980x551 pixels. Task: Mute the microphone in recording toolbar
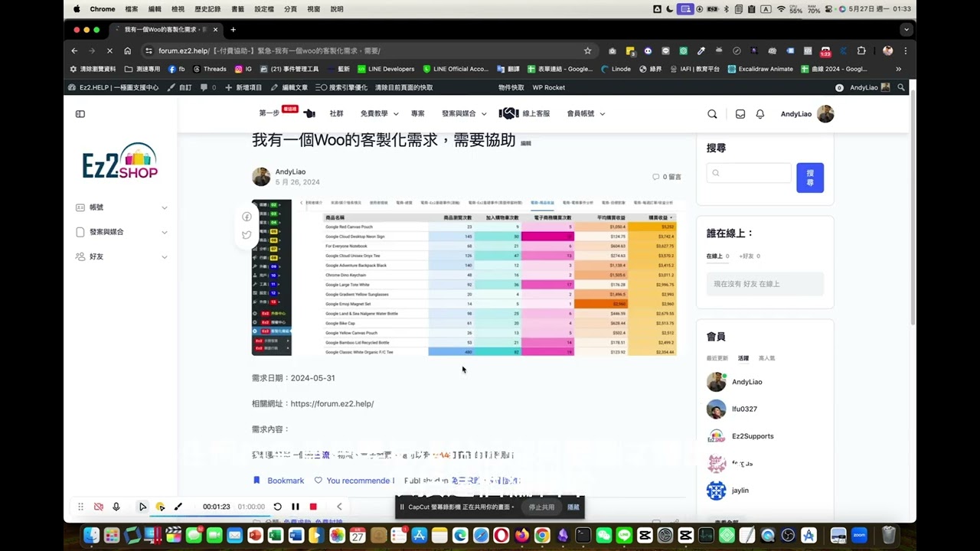(116, 506)
